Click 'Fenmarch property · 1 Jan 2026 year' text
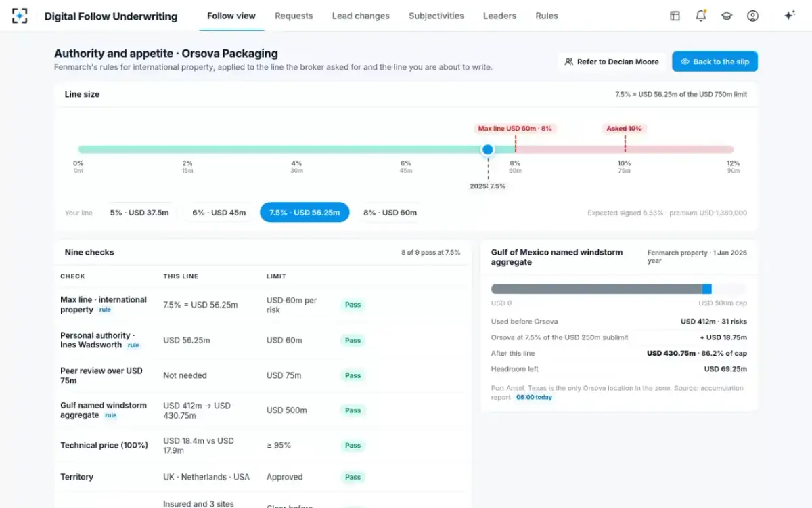The image size is (812, 508). pyautogui.click(x=697, y=257)
